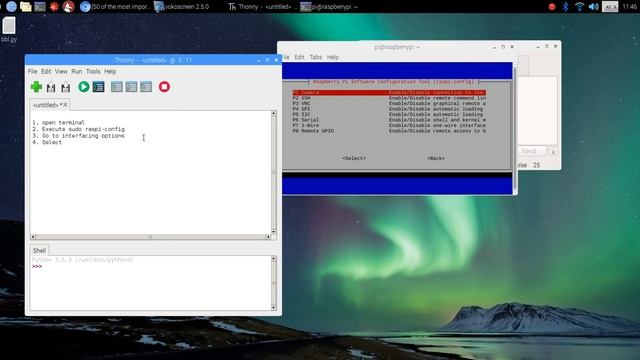This screenshot has height=360, width=640.
Task: Click the Open file icon in Thonny toolbar
Action: pos(51,87)
